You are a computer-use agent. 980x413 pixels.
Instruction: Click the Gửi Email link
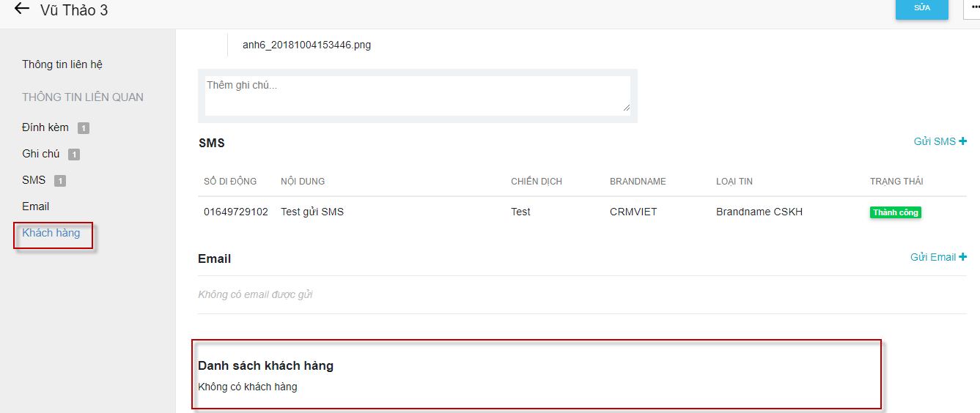[933, 257]
